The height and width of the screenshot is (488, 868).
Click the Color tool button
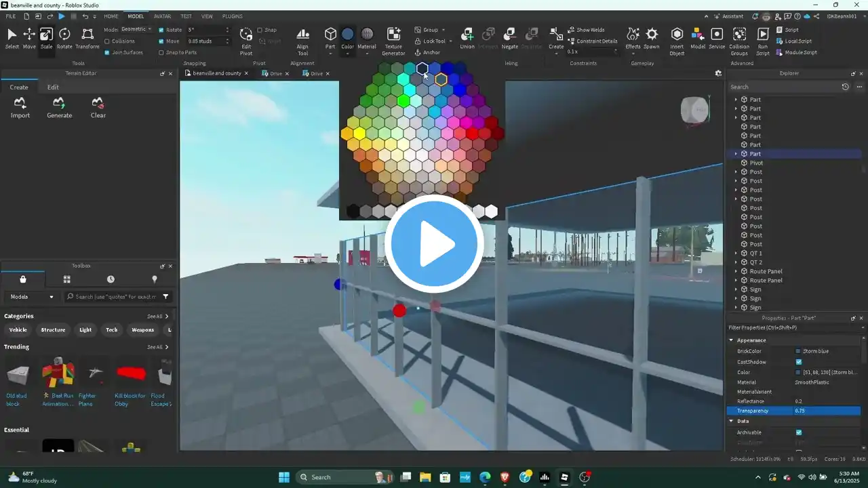click(x=348, y=39)
